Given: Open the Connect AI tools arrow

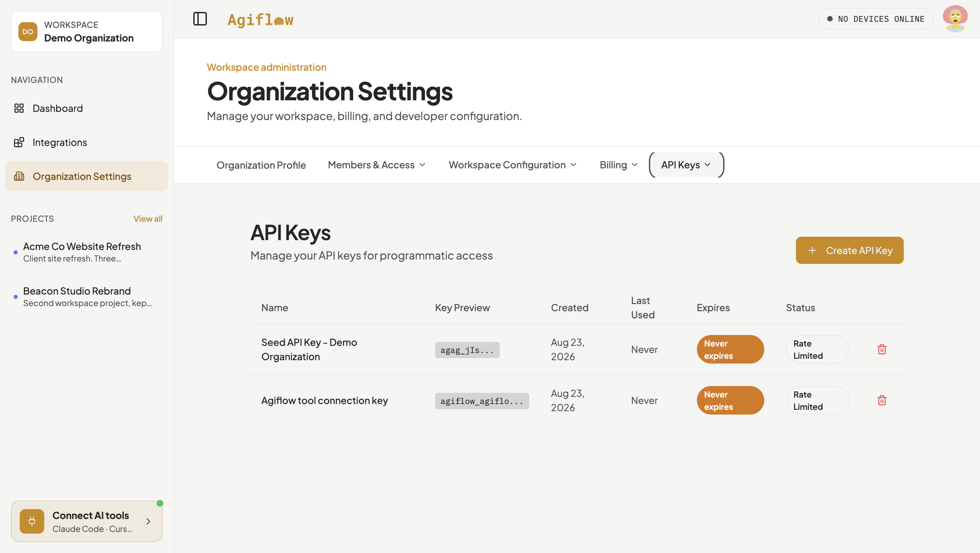Looking at the screenshot, I should click(x=148, y=521).
